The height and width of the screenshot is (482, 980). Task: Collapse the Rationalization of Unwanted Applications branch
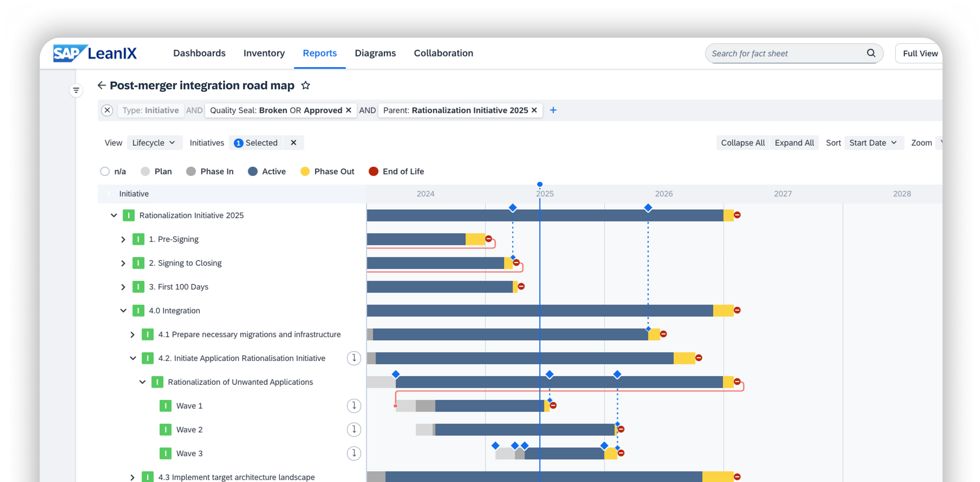coord(142,382)
